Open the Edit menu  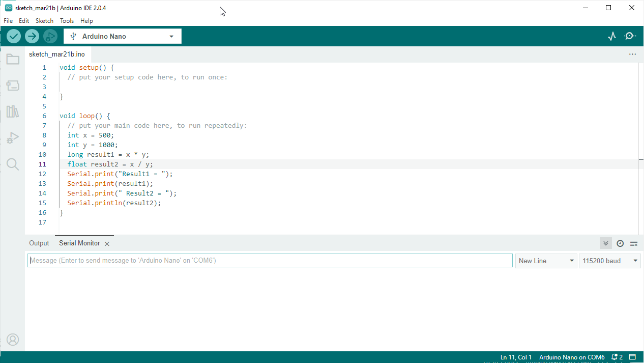tap(24, 21)
